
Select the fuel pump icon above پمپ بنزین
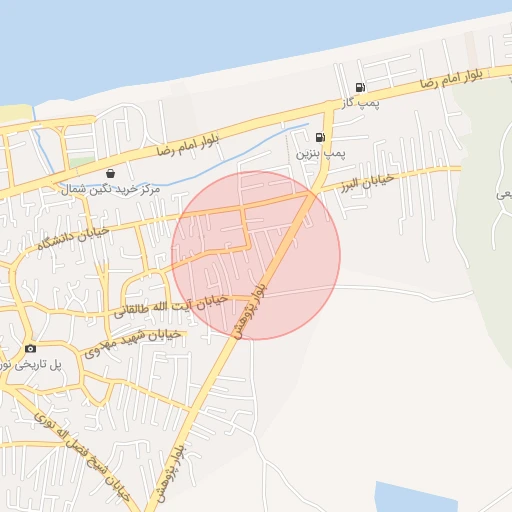tap(320, 137)
